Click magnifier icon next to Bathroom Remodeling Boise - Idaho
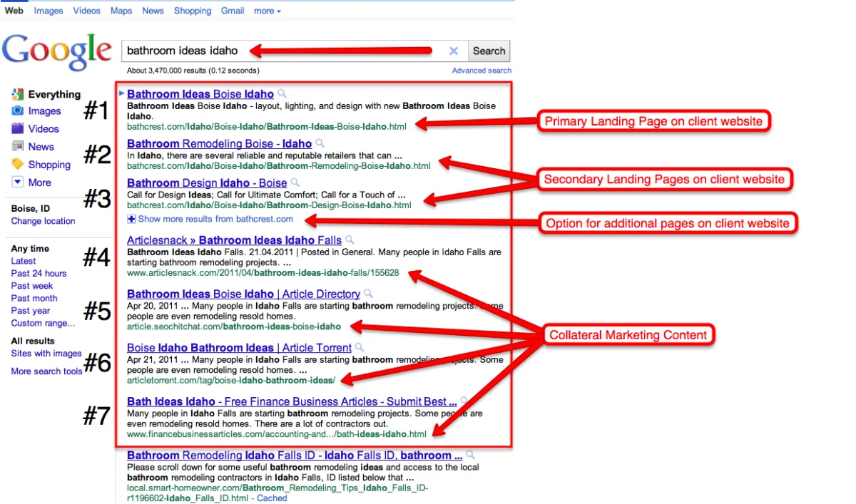The height and width of the screenshot is (504, 856). (320, 143)
